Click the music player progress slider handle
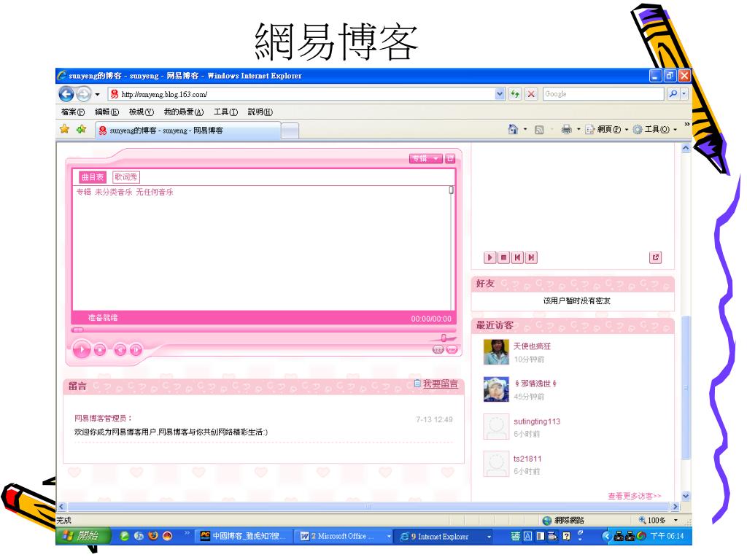The image size is (747, 560). 77,330
